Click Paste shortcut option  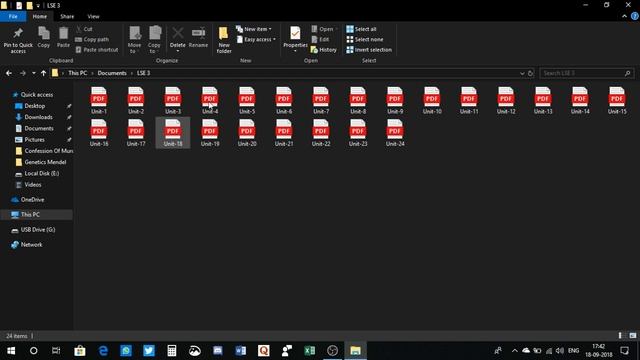[97, 50]
